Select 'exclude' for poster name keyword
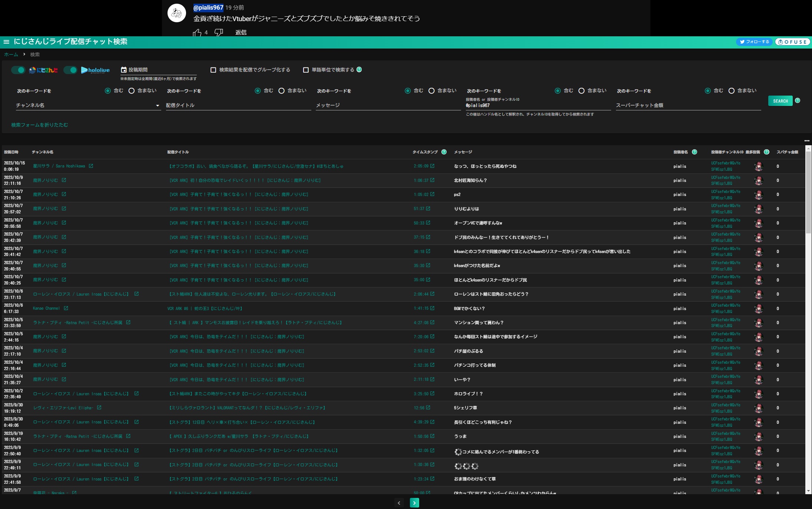Viewport: 812px width, 509px height. (581, 91)
